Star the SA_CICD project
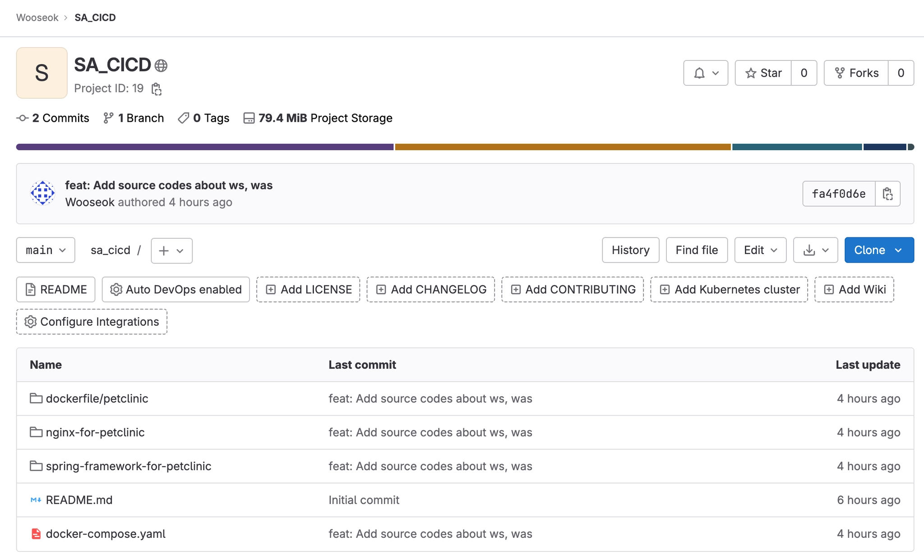 [x=763, y=73]
